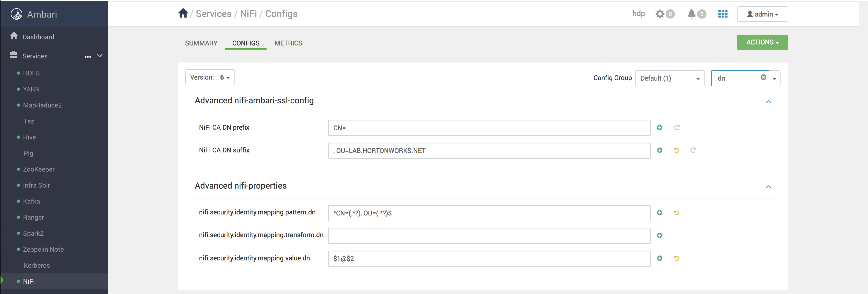This screenshot has height=294, width=868.
Task: Click the Services menu expander
Action: (x=100, y=56)
